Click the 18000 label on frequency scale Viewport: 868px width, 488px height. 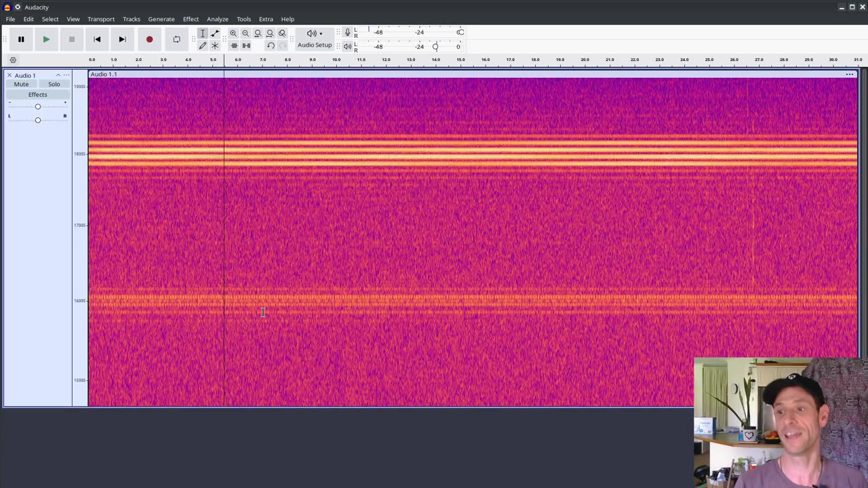[80, 154]
